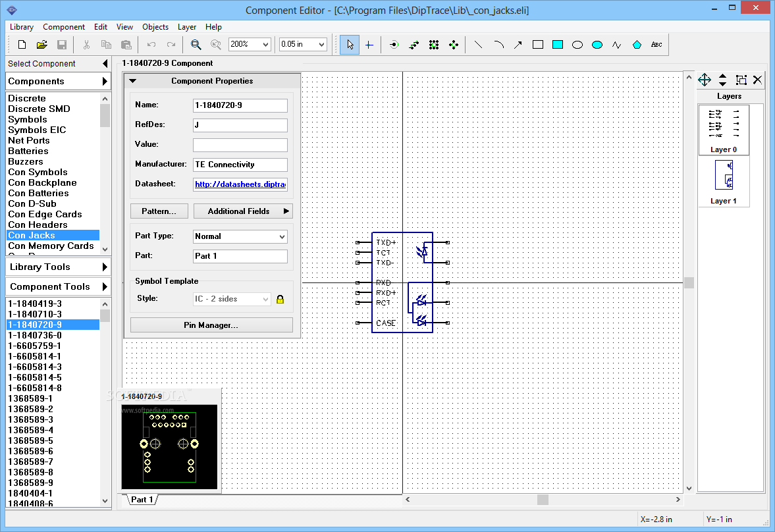Image resolution: width=775 pixels, height=532 pixels.
Task: Open the Layer menu
Action: (187, 27)
